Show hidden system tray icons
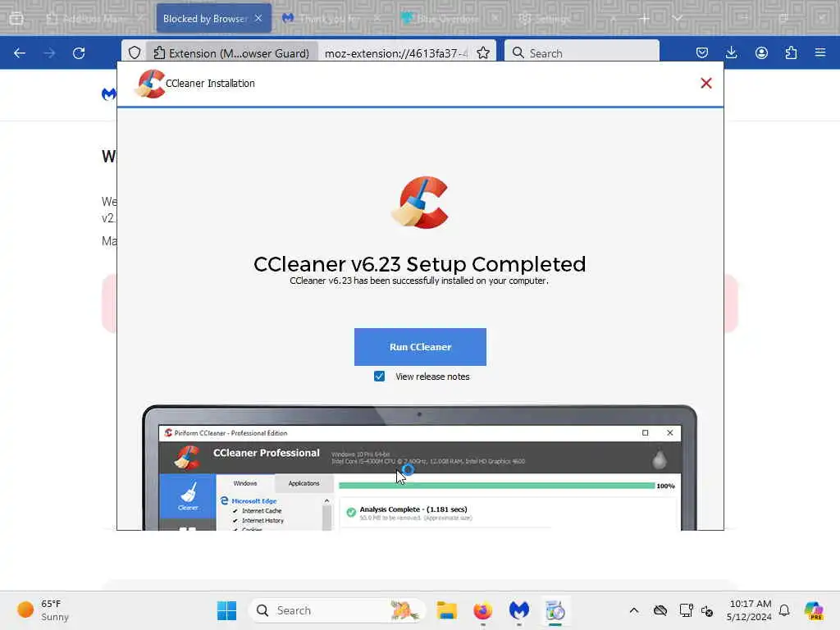 coord(634,610)
